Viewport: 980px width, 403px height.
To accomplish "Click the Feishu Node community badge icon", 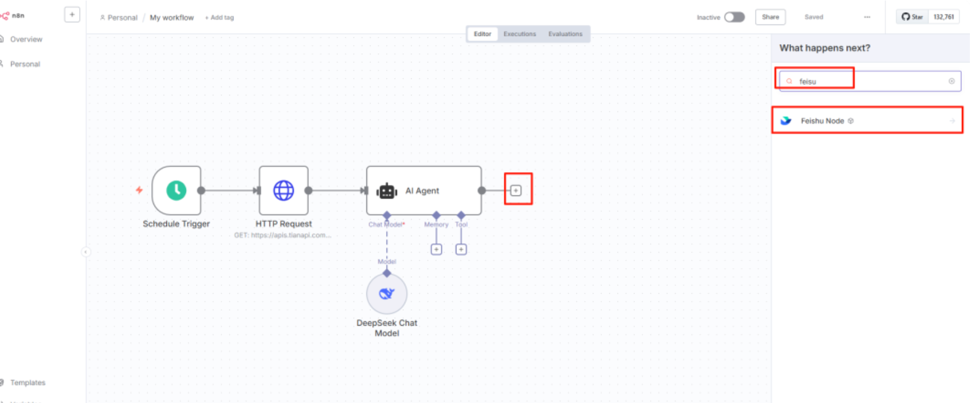I will pyautogui.click(x=850, y=121).
